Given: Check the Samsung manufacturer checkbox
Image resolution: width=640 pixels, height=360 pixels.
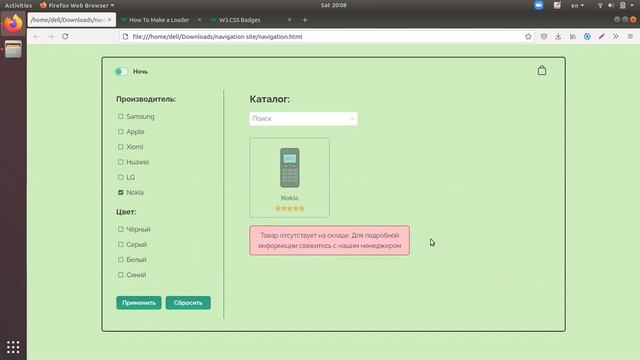Looking at the screenshot, I should pos(120,117).
